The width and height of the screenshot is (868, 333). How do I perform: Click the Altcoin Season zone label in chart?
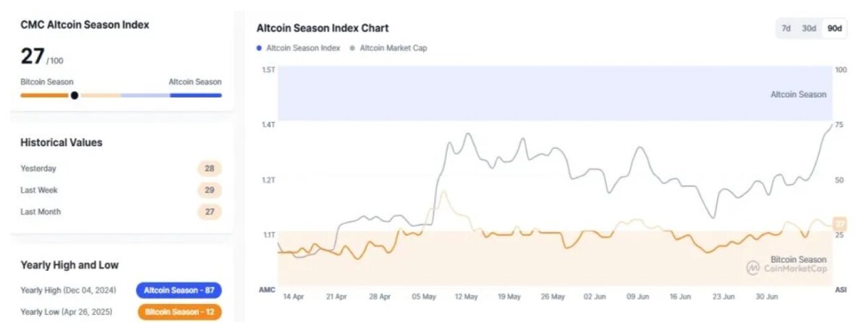[x=798, y=95]
